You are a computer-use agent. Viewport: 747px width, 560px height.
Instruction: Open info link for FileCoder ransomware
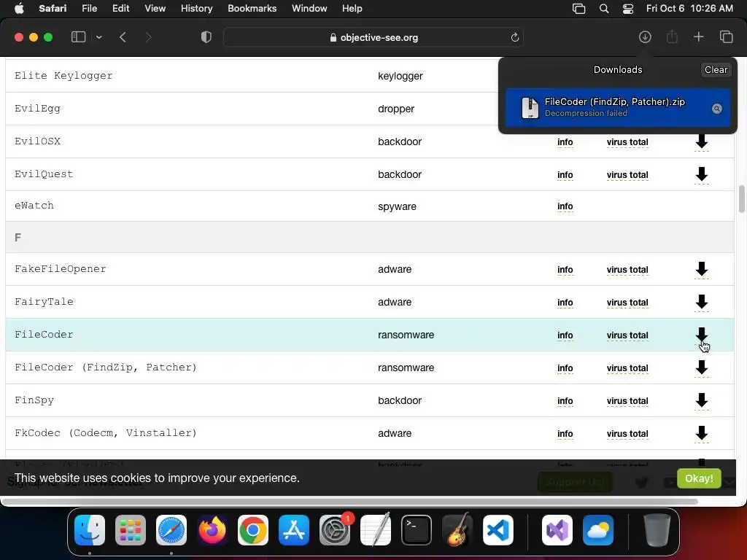565,335
